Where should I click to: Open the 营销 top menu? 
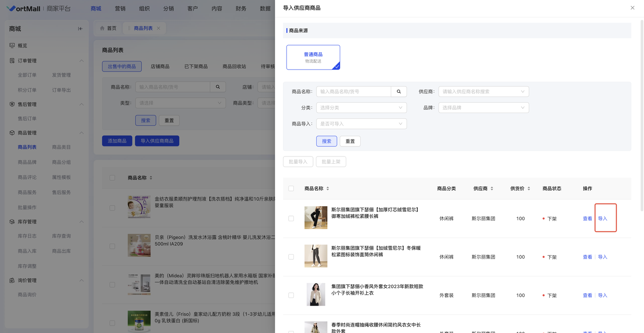pos(120,8)
